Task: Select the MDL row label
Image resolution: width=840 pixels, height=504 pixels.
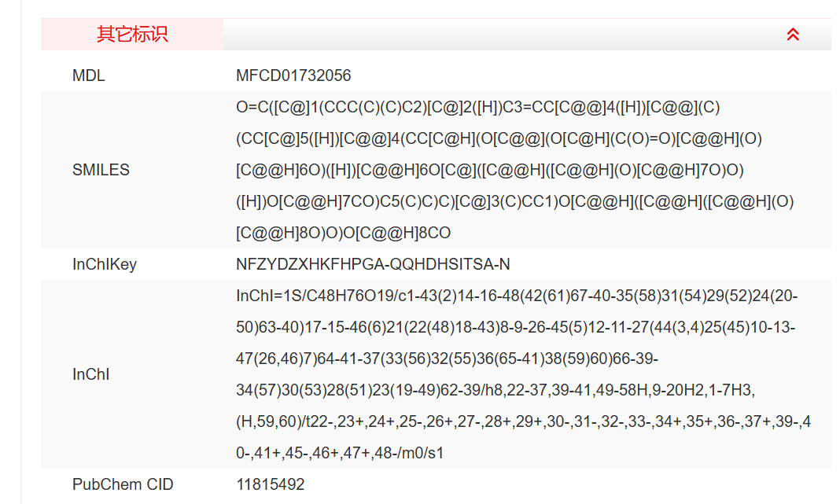Action: click(88, 76)
